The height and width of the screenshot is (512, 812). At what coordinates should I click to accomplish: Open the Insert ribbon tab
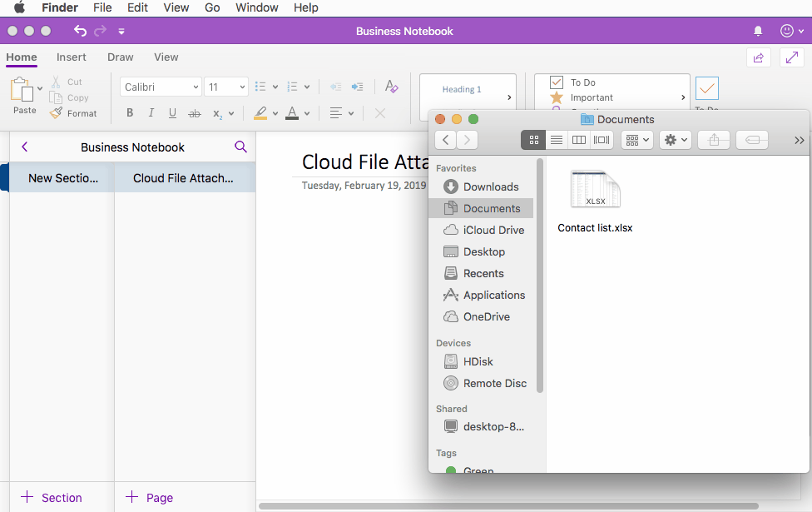pyautogui.click(x=72, y=57)
